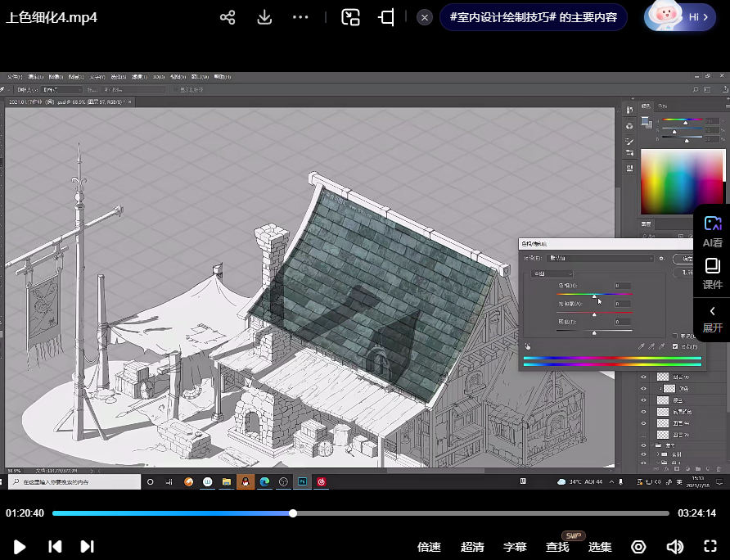
Task: Enter fullscreen video mode
Action: [710, 547]
